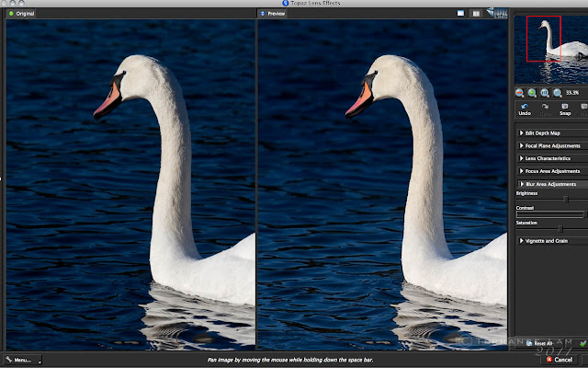Undo the last adjustment

click(x=525, y=107)
